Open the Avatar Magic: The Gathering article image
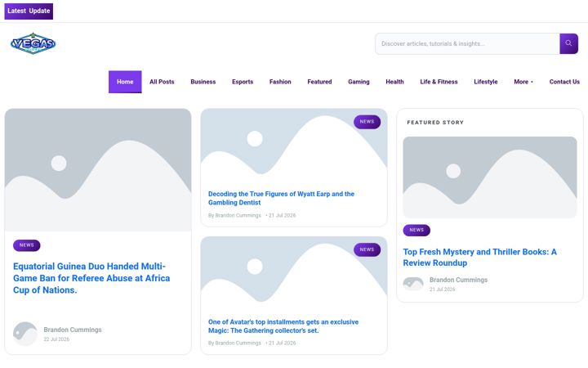The height and width of the screenshot is (368, 588). [x=294, y=274]
